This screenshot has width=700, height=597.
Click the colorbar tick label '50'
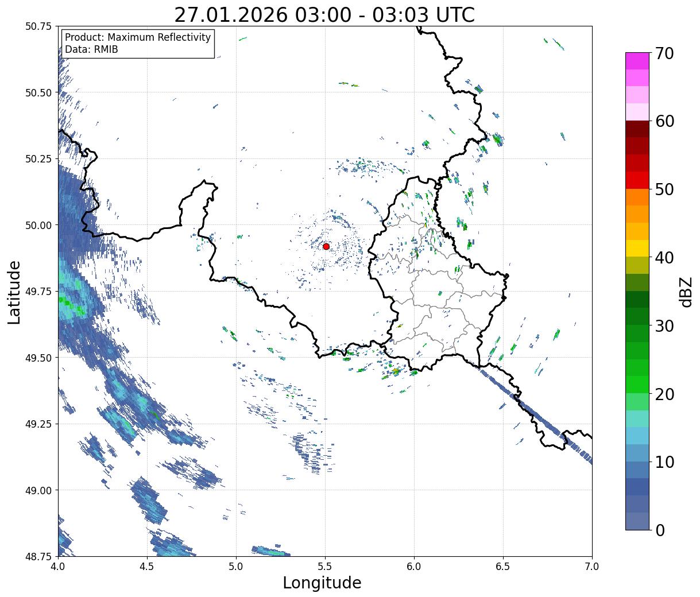coord(664,189)
